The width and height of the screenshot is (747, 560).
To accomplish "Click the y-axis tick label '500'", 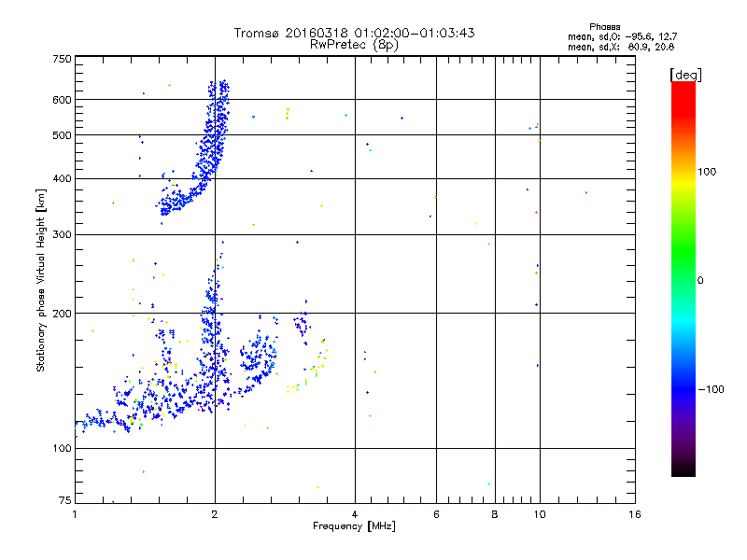I will pyautogui.click(x=62, y=135).
